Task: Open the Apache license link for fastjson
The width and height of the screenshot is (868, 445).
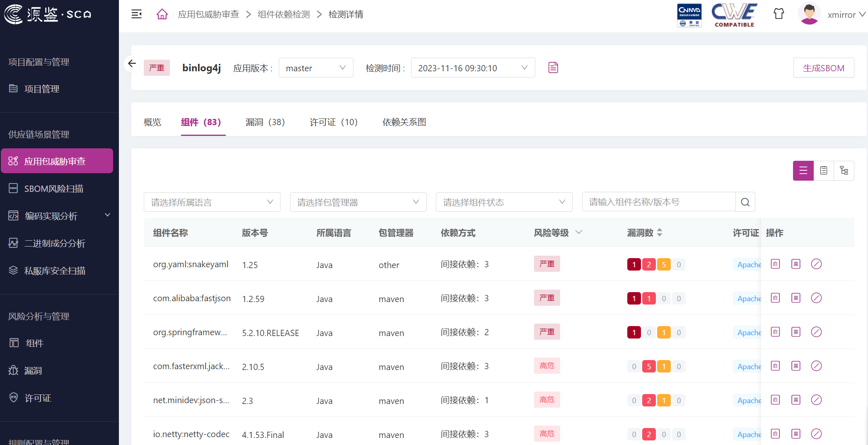Action: click(748, 299)
